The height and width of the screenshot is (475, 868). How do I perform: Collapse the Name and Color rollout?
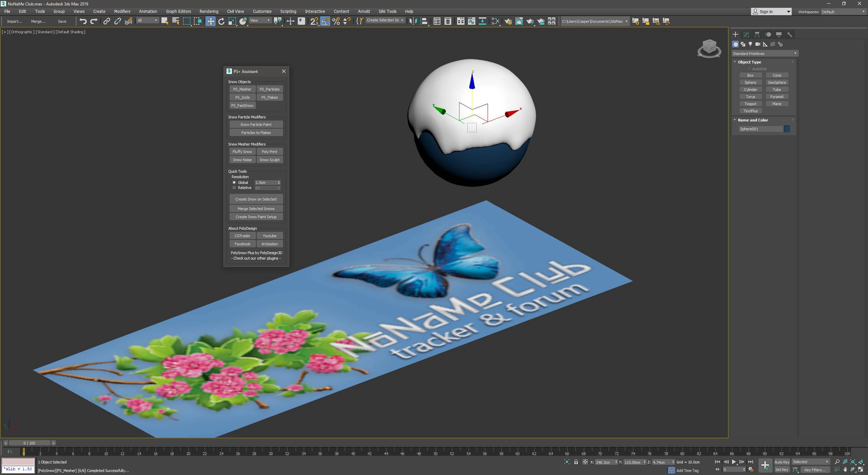753,120
